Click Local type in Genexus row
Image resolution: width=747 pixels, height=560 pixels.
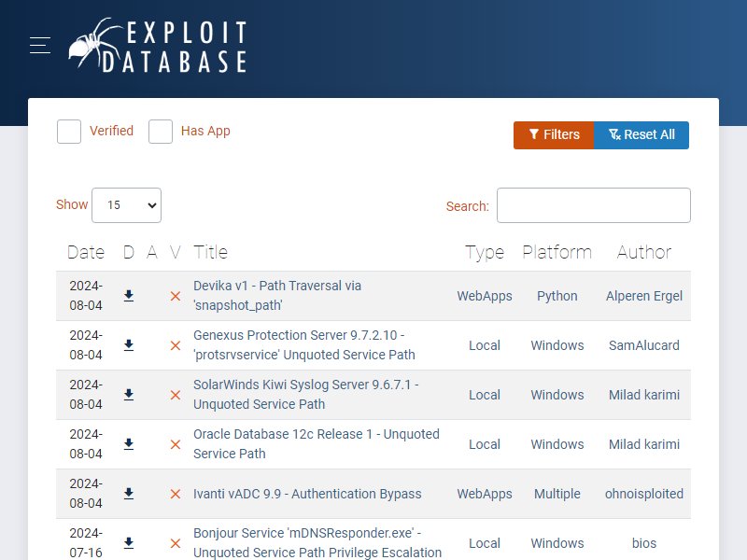tap(485, 345)
